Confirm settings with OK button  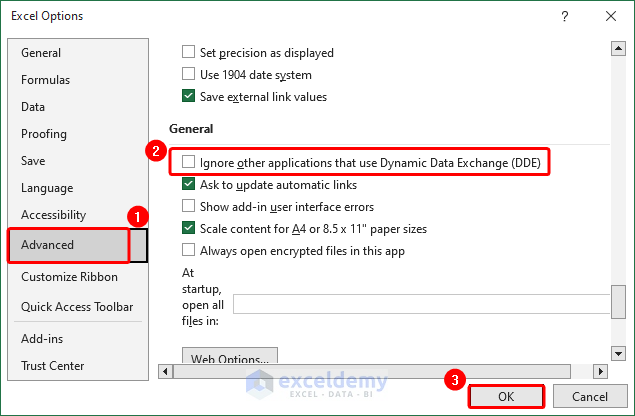506,397
